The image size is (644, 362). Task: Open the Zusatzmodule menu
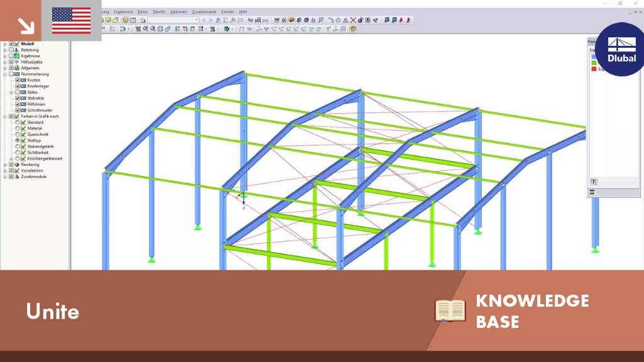204,12
